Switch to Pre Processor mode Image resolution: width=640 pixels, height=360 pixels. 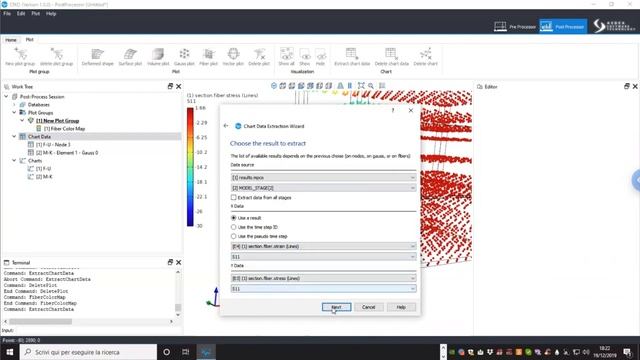[x=515, y=27]
